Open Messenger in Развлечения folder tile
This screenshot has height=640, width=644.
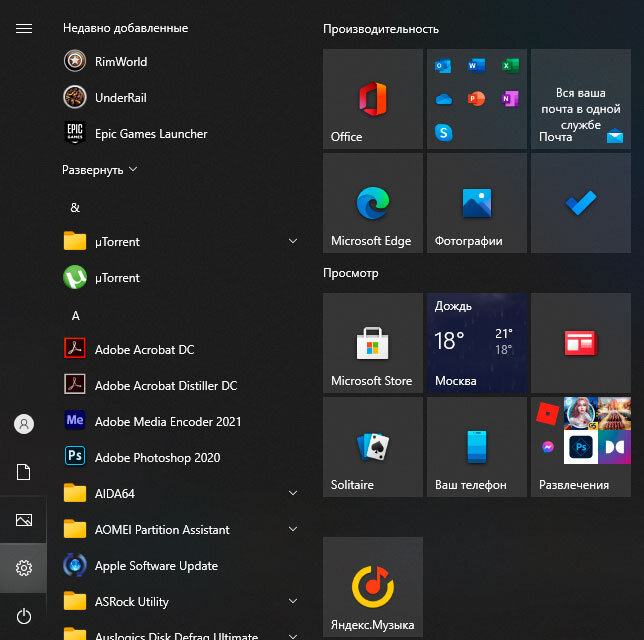(x=547, y=447)
